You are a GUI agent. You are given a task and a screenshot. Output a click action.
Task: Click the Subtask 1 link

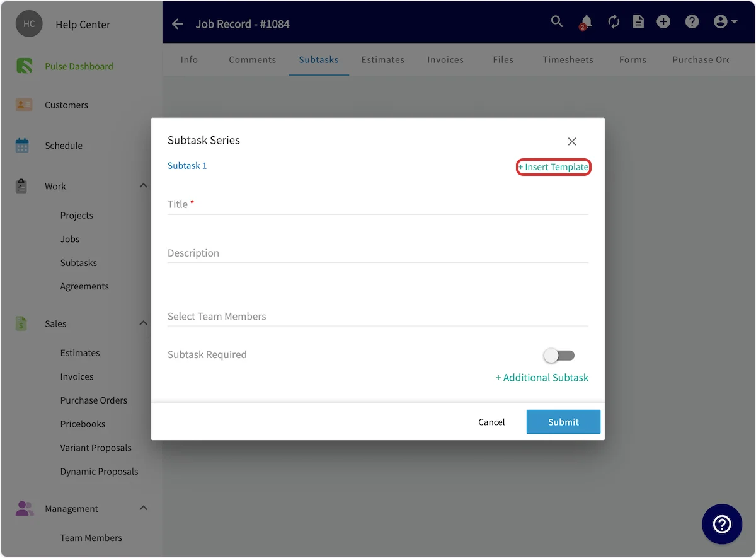pyautogui.click(x=187, y=166)
